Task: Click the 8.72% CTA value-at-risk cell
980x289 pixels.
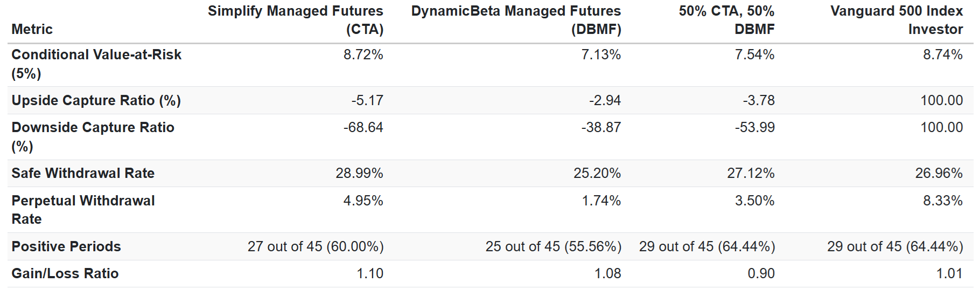Action: pos(363,54)
